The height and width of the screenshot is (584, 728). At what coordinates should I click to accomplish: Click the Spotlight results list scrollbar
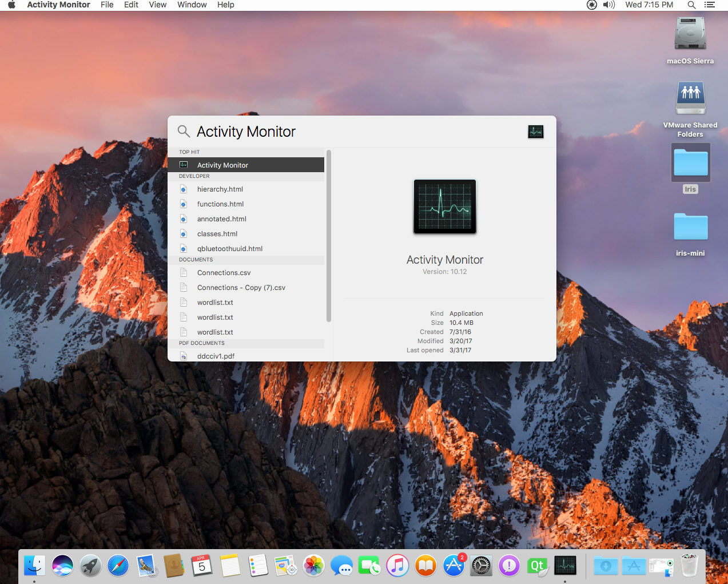pos(329,236)
